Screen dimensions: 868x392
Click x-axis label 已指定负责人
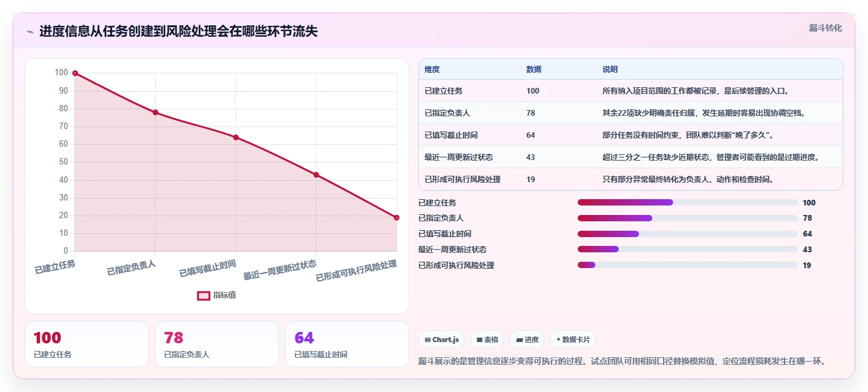tap(131, 267)
